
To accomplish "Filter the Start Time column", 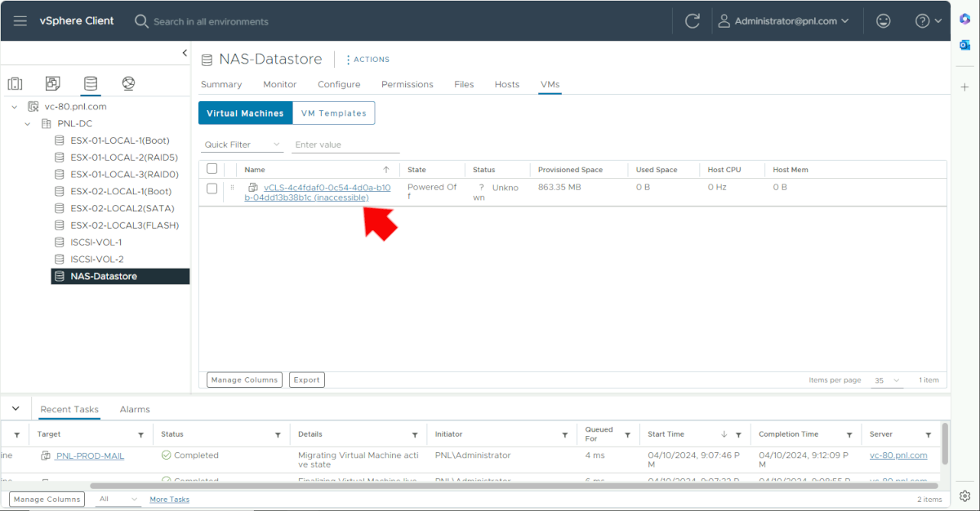I will tap(738, 435).
